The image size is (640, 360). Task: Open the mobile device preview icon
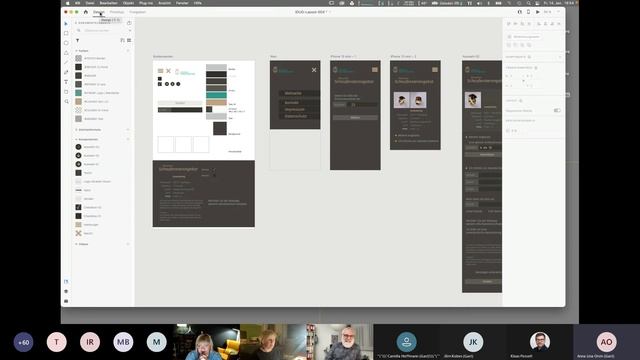click(x=529, y=12)
